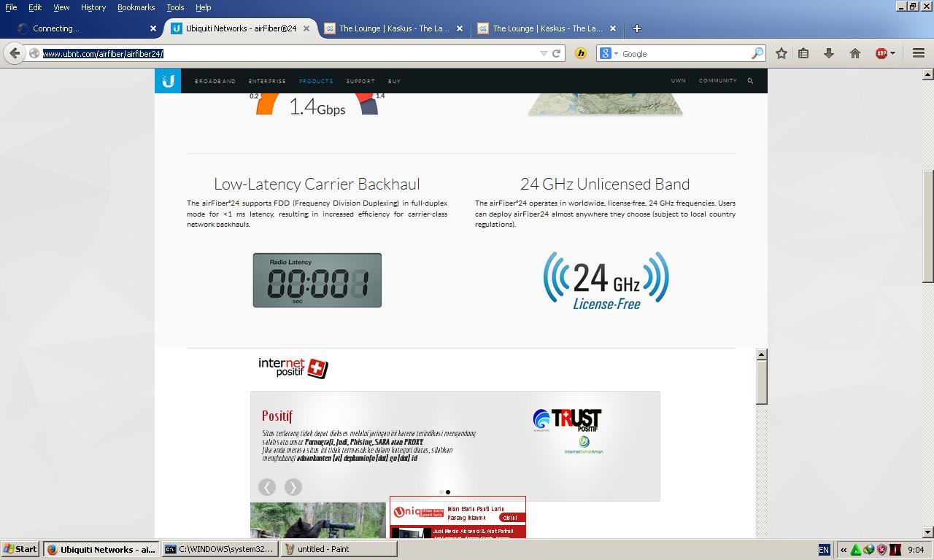Click the Internet Sehat Aman logo
934x560 pixels.
click(x=584, y=446)
